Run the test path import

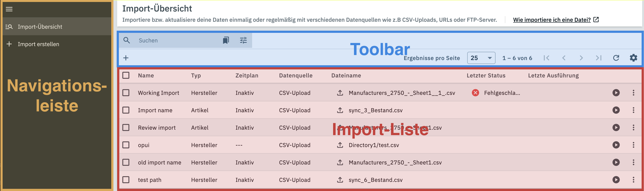pyautogui.click(x=616, y=180)
